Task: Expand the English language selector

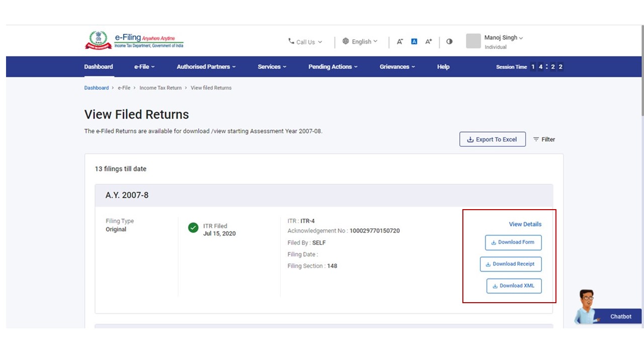Action: pyautogui.click(x=360, y=42)
